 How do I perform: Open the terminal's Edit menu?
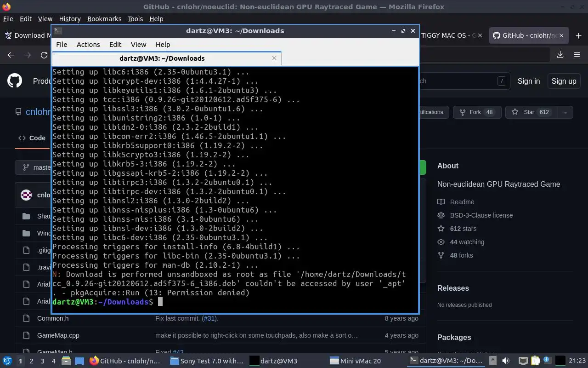(x=115, y=45)
